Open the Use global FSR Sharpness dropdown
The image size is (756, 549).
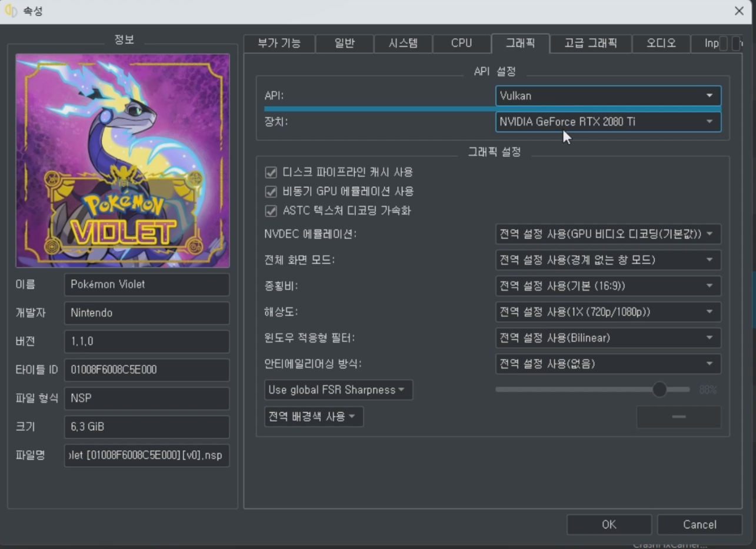click(x=338, y=390)
